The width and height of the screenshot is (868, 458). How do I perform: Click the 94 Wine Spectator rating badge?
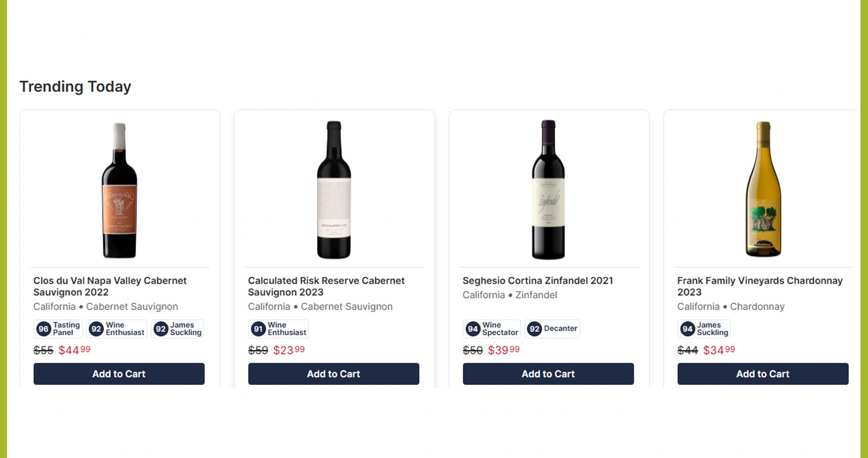[492, 329]
